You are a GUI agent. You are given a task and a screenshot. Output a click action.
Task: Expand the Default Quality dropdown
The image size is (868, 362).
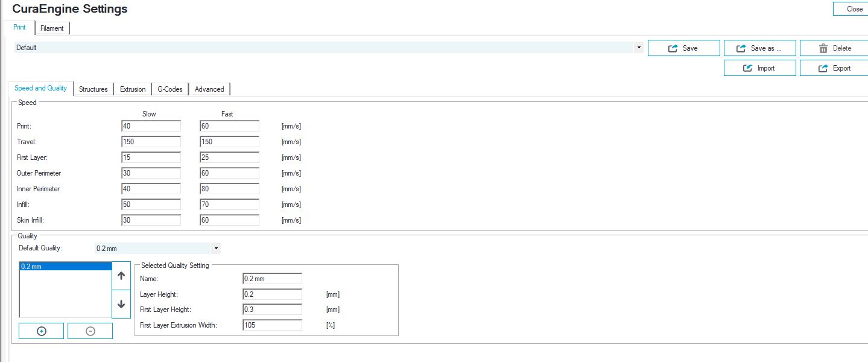tap(158, 248)
